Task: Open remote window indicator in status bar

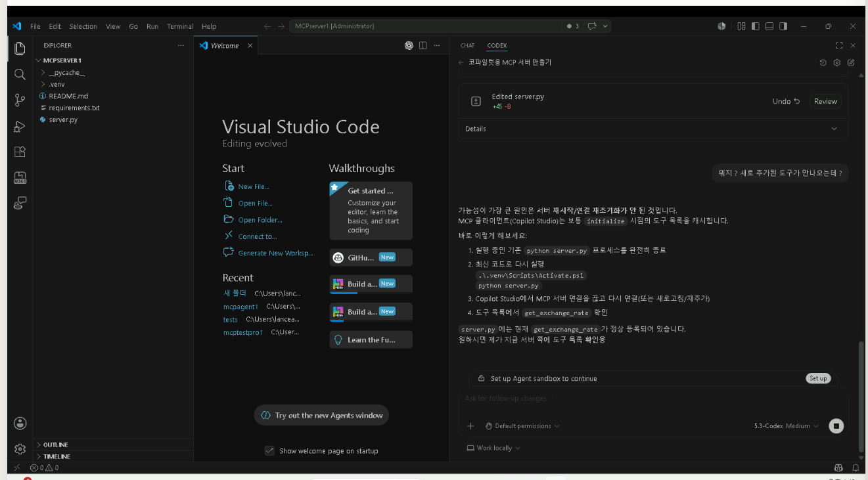Action: [16, 468]
